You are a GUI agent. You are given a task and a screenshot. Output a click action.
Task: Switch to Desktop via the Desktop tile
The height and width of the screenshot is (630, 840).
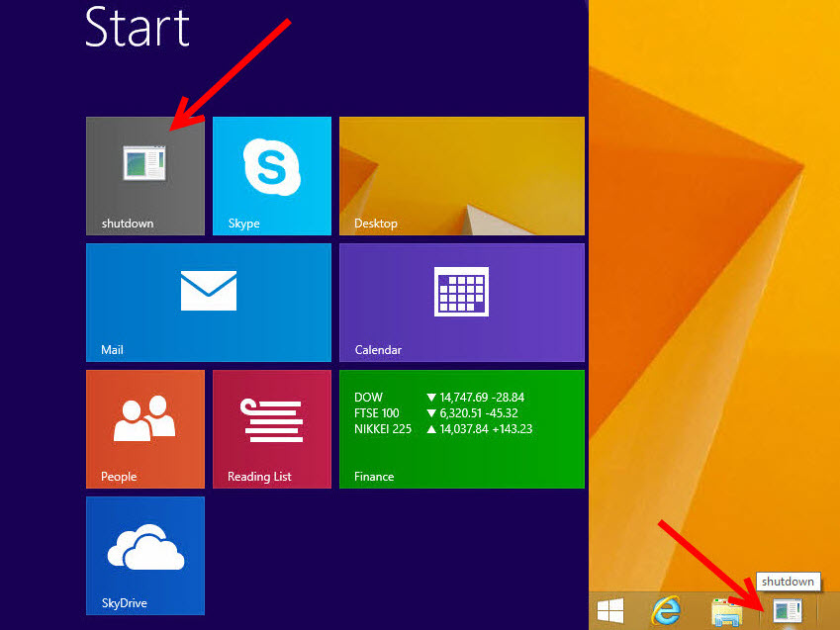(461, 176)
